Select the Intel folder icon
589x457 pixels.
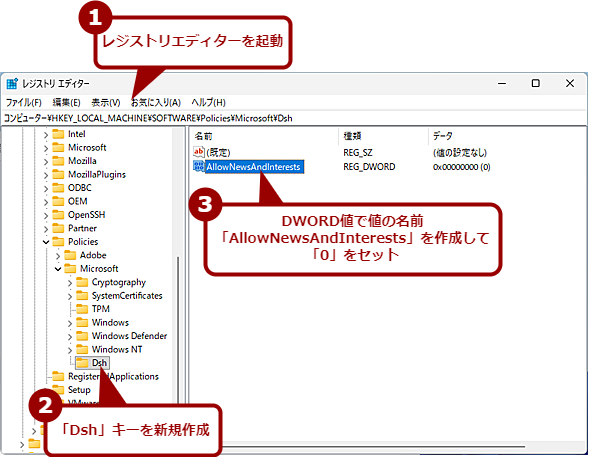click(58, 134)
